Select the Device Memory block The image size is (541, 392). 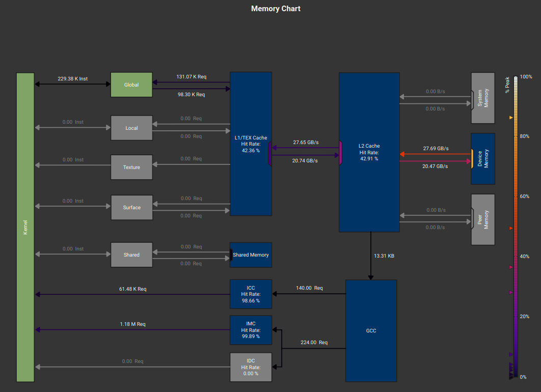(x=483, y=159)
